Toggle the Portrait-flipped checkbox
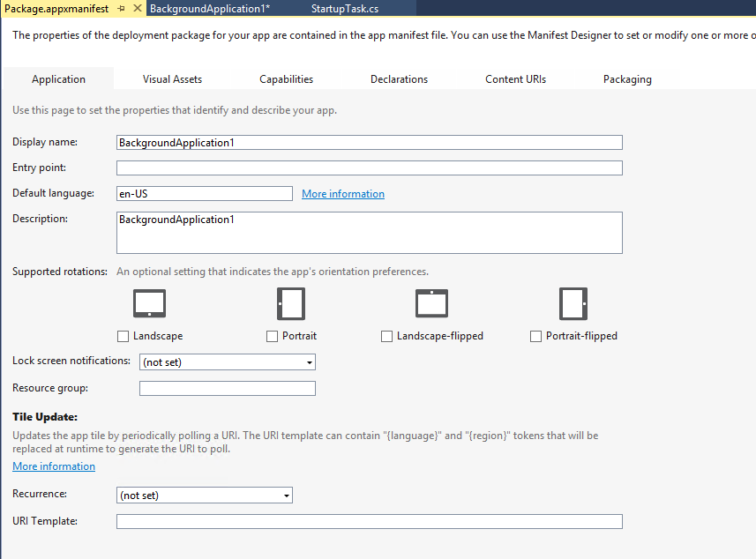The image size is (756, 559). point(536,336)
